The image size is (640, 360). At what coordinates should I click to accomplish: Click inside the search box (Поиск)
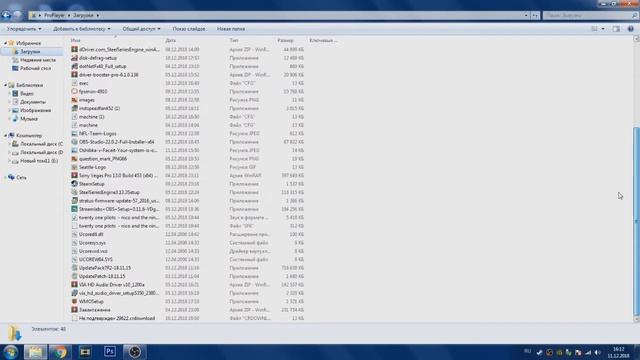click(586, 16)
